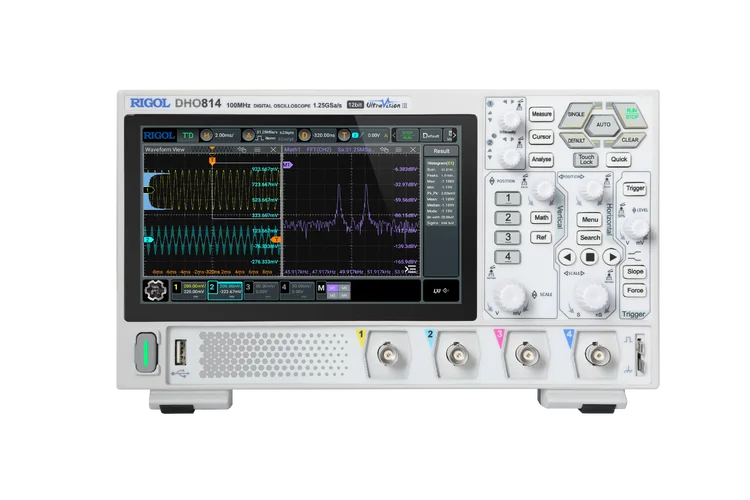Toggle channel 3 front-panel button
The image size is (750, 500).
(x=508, y=237)
